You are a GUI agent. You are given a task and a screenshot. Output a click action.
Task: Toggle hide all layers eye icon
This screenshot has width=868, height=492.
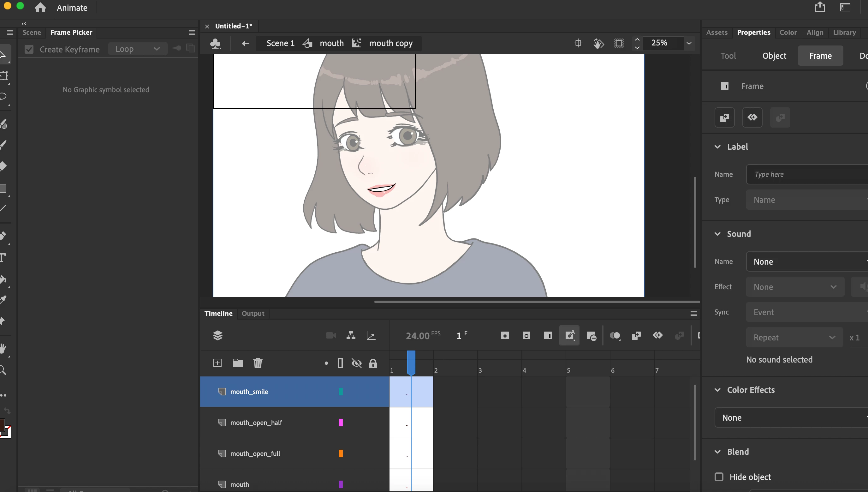pos(356,363)
